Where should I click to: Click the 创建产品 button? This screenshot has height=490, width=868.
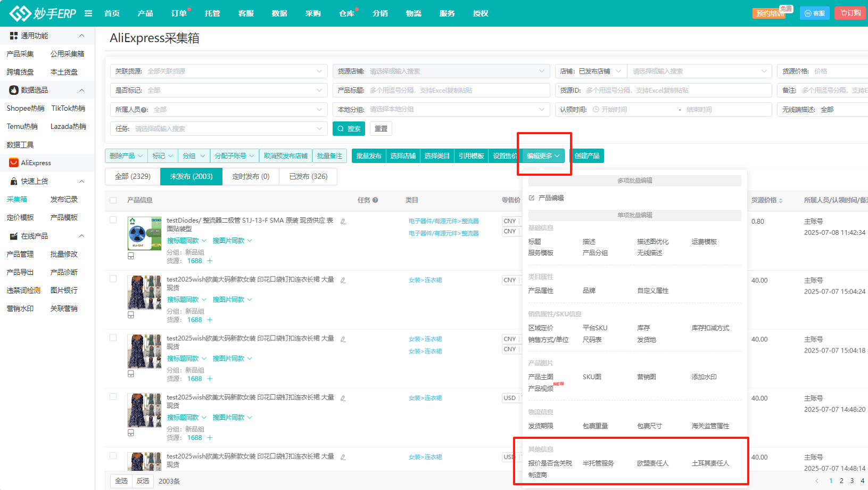pos(587,156)
